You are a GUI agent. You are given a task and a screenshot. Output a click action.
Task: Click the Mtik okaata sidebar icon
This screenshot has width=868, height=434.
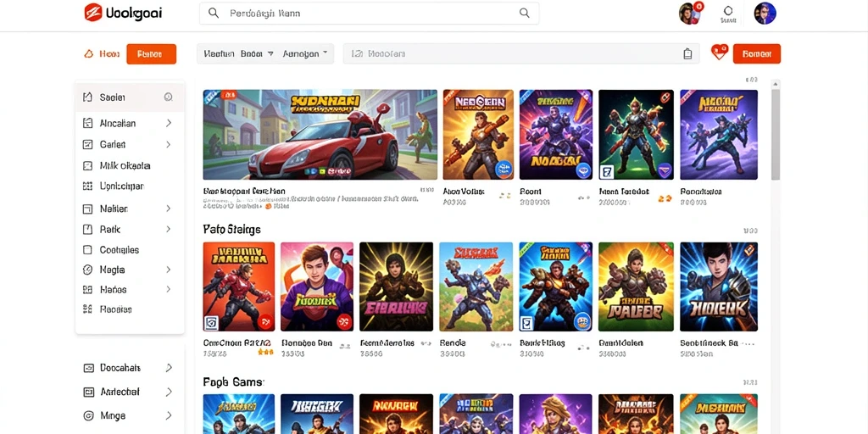pos(87,165)
